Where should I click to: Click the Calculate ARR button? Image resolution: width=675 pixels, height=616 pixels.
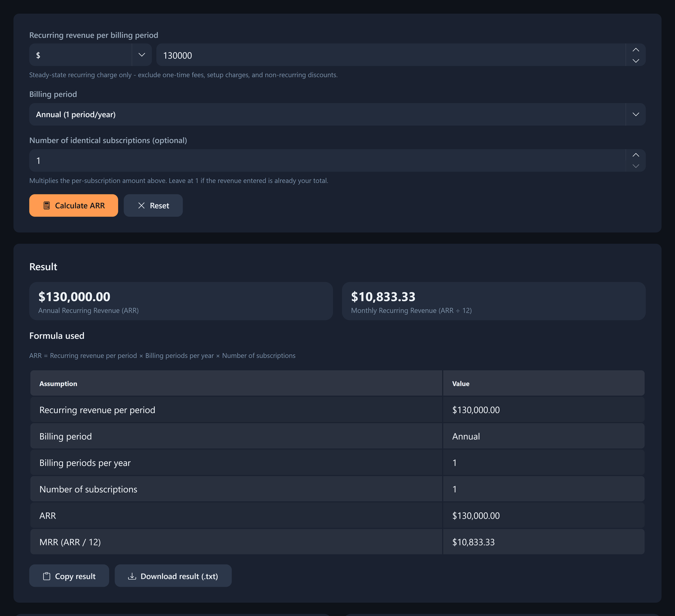point(73,205)
